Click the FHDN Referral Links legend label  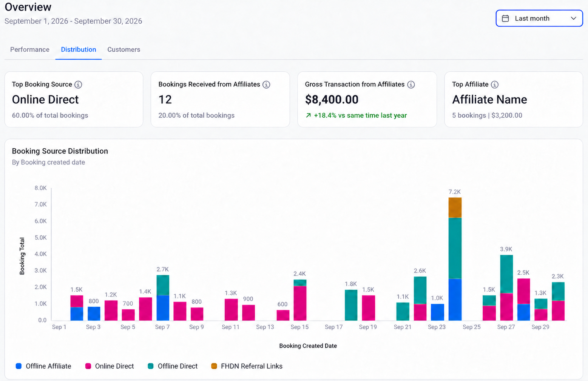point(252,366)
